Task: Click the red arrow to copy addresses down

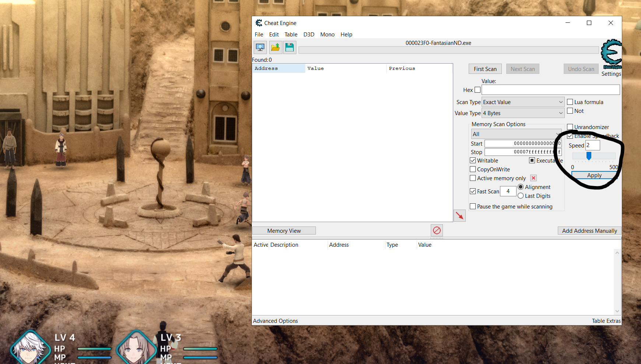Action: 459,216
